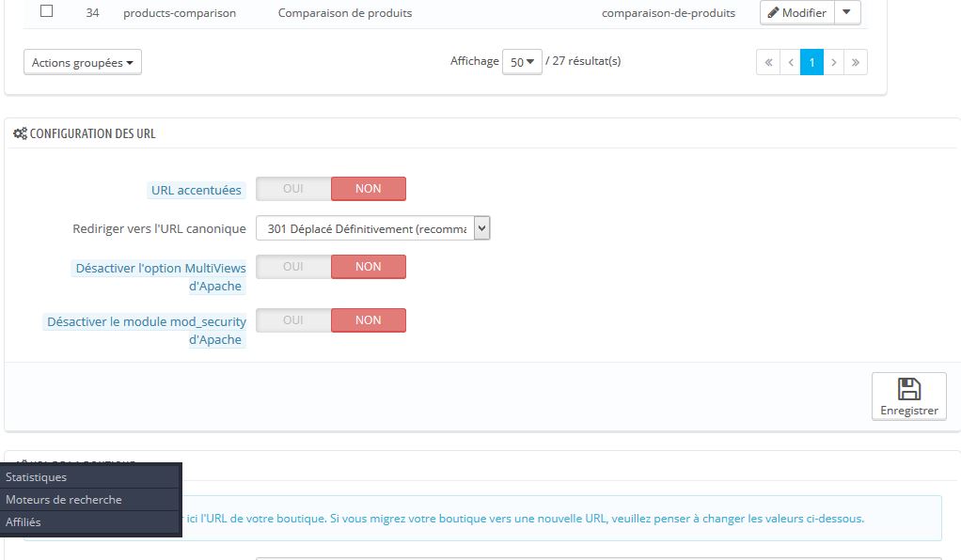Image resolution: width=961 pixels, height=560 pixels.
Task: Open Actions groupées dropdown
Action: point(83,63)
